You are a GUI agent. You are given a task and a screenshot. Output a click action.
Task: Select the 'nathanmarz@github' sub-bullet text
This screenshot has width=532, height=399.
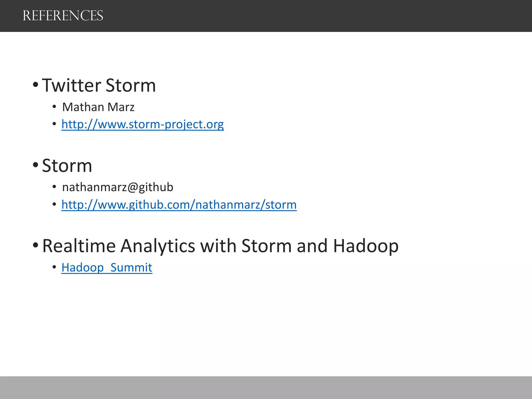tap(118, 187)
